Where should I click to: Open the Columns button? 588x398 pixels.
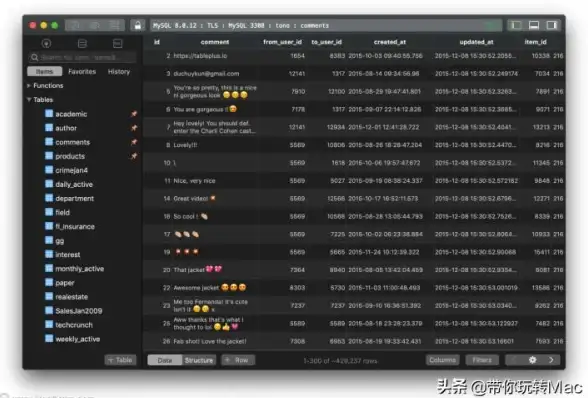442,360
